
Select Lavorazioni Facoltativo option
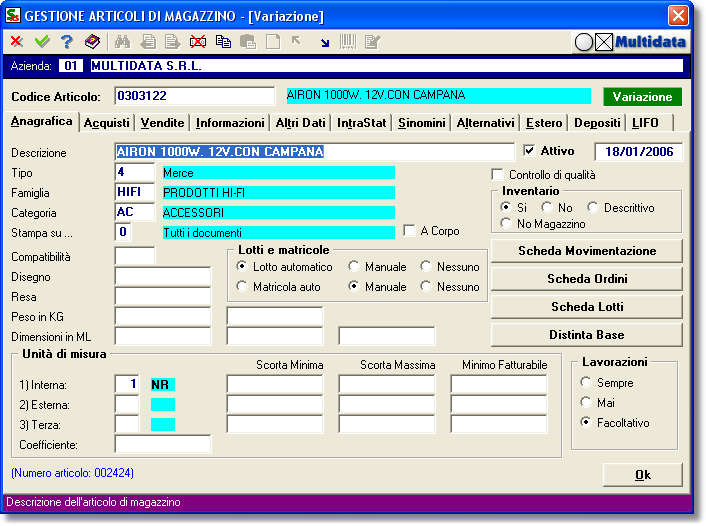(585, 422)
